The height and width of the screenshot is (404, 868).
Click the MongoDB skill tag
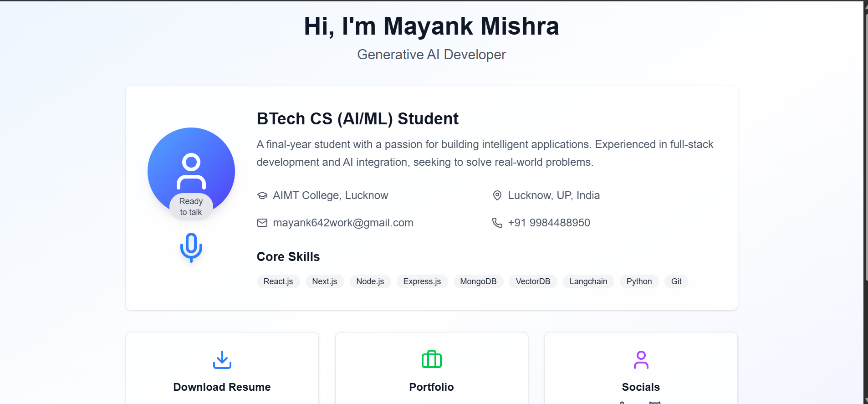tap(478, 281)
